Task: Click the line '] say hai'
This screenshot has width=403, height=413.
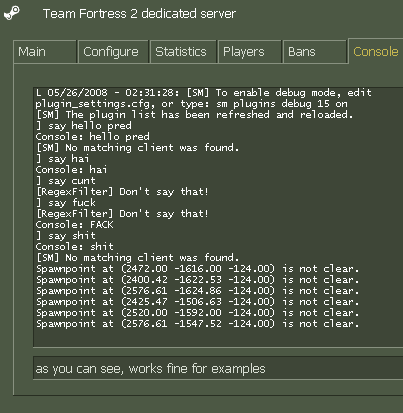Action: [x=63, y=159]
